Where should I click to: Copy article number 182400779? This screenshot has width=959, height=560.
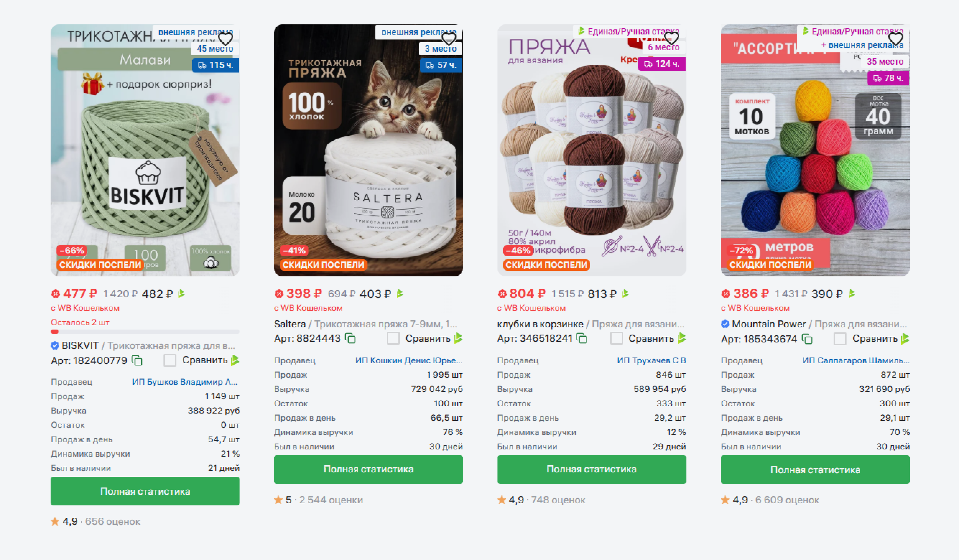[137, 360]
